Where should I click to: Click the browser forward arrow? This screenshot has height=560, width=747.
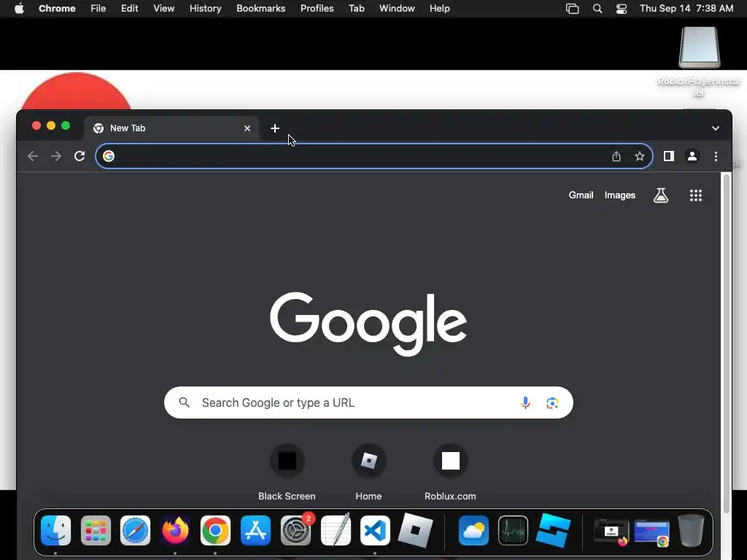(x=56, y=156)
